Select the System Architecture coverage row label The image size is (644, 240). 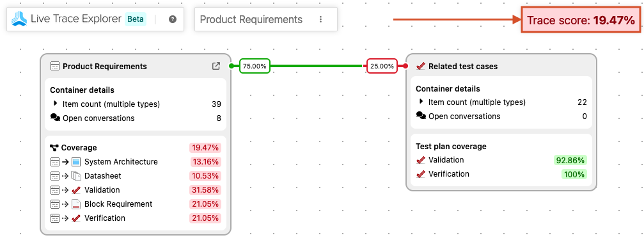pos(121,162)
